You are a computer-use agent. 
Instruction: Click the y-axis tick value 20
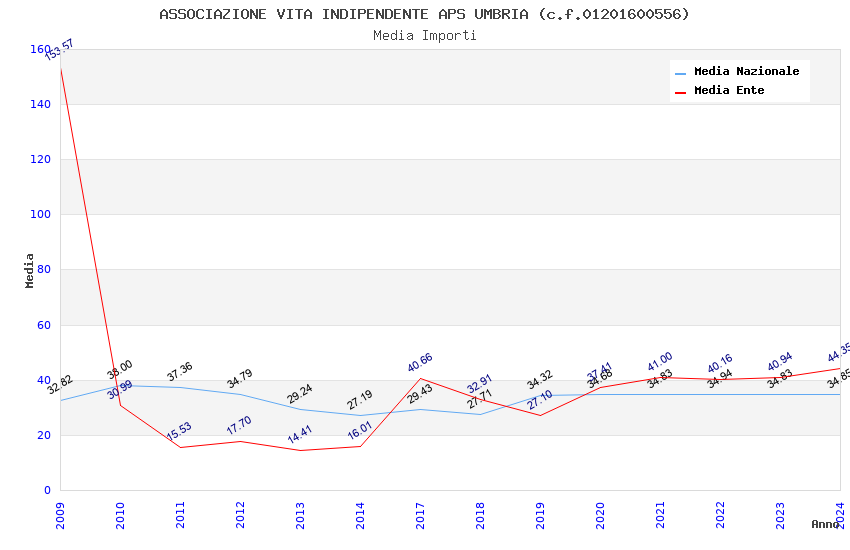[44, 435]
